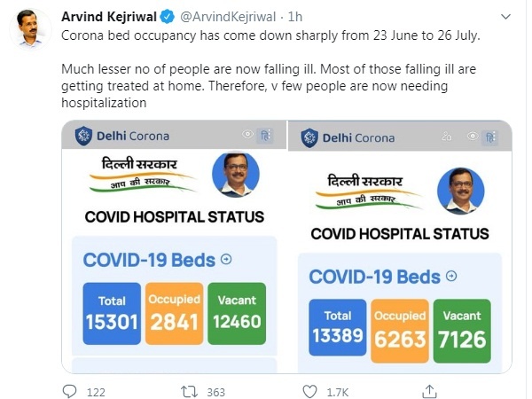
Task: Like the tweet with heart icon
Action: 309,392
